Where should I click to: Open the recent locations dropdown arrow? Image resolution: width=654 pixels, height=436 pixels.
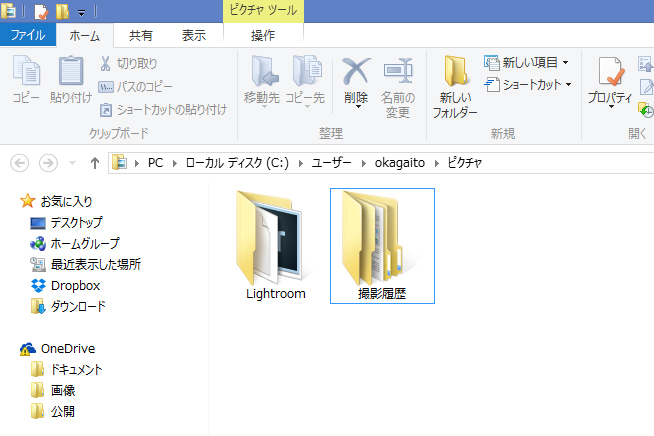point(73,163)
